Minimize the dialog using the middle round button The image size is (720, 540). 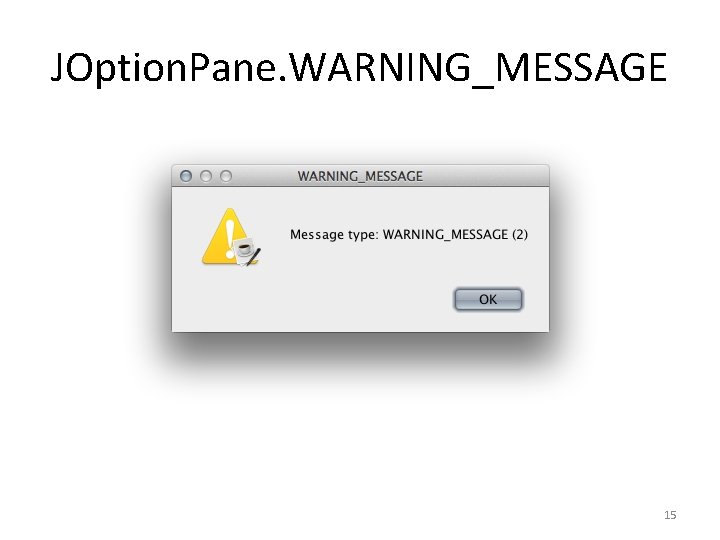coord(206,176)
